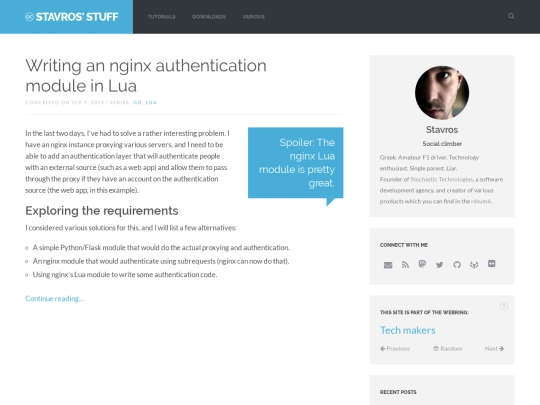Open the Tutorials menu

point(162,17)
